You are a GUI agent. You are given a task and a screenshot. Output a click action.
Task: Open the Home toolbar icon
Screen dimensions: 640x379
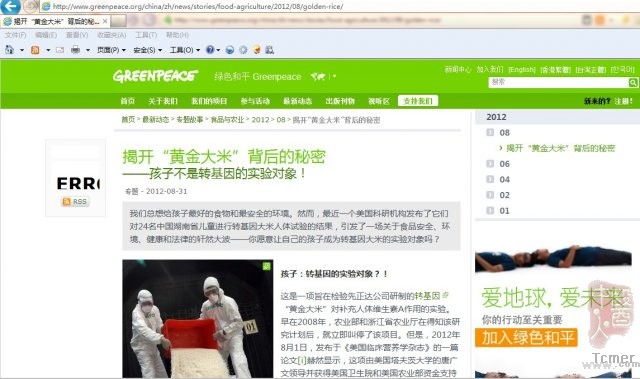[x=9, y=50]
